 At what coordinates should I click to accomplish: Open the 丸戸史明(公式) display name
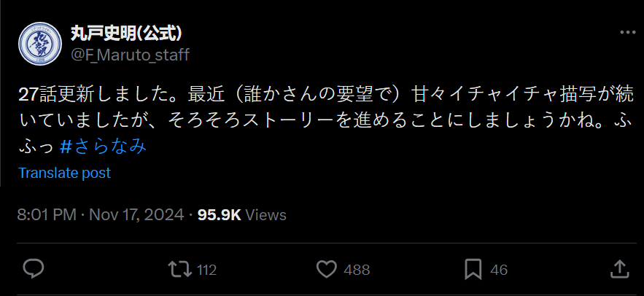click(126, 34)
